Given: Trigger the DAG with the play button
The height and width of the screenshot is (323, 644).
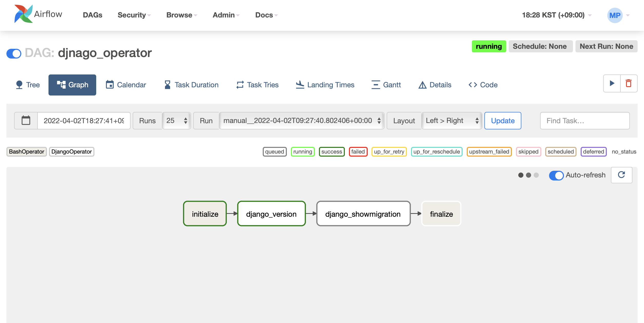Looking at the screenshot, I should coord(612,83).
